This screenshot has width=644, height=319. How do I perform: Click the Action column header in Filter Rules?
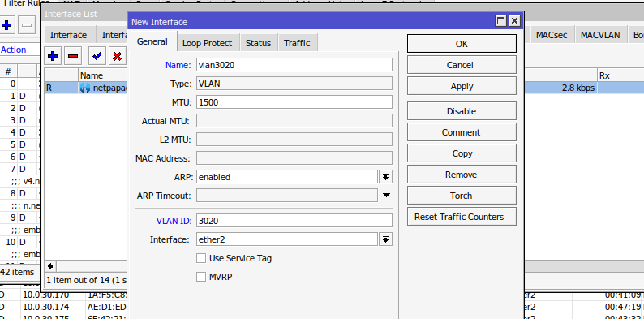click(14, 50)
